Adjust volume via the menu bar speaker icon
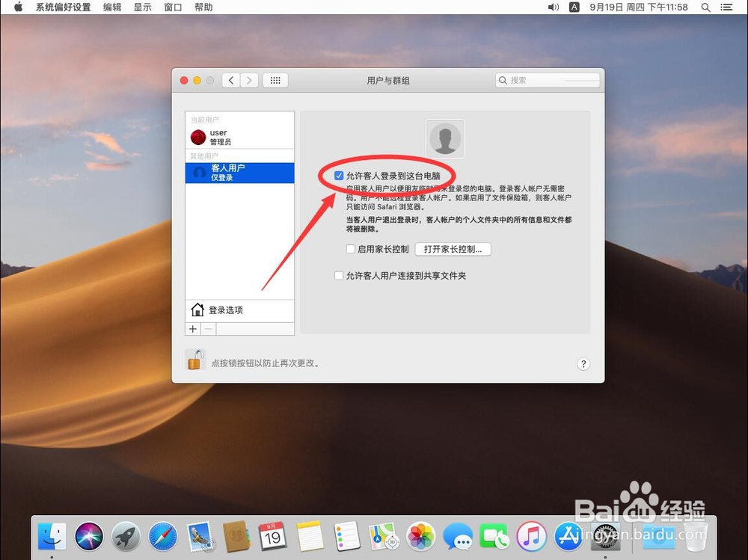Image resolution: width=748 pixels, height=560 pixels. [554, 7]
